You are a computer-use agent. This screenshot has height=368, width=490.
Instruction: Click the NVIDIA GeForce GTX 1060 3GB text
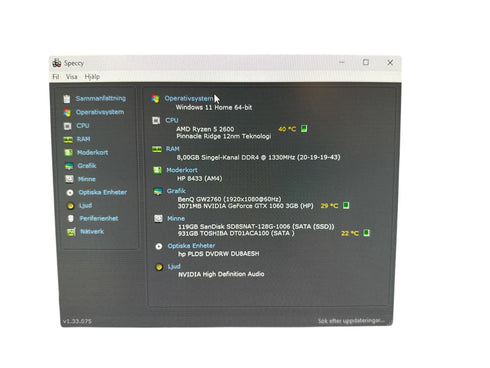(x=245, y=206)
